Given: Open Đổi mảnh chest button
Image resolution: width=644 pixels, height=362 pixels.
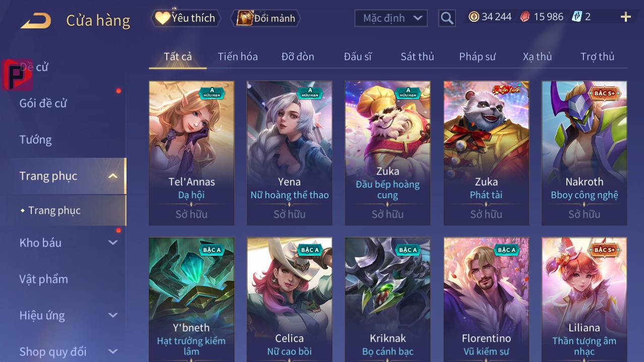Looking at the screenshot, I should (x=266, y=18).
